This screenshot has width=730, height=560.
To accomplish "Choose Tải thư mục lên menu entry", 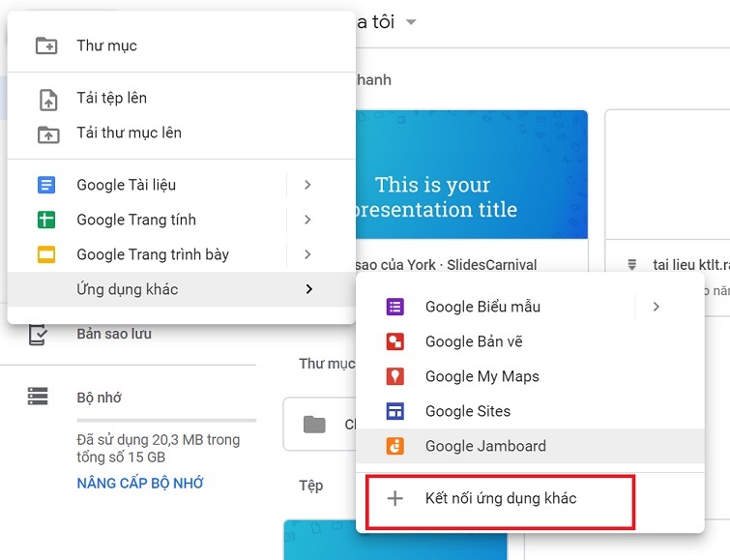I will tap(182, 133).
